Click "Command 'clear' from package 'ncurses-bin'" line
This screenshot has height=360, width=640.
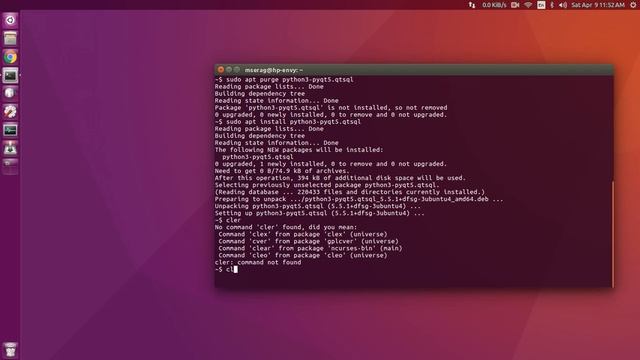point(310,248)
